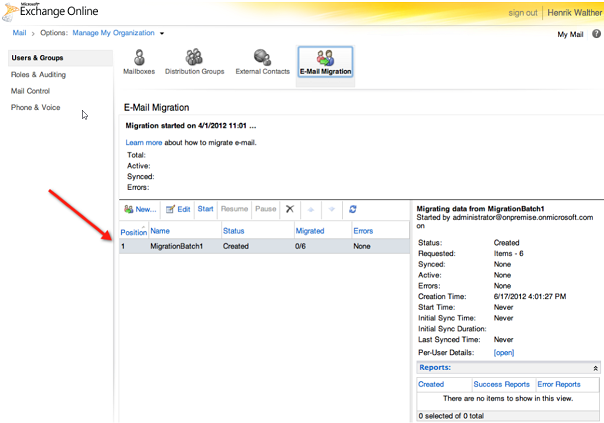Screen dimensions: 604x423
Task: Select the E-Mail Migration tab icon
Action: coord(325,62)
